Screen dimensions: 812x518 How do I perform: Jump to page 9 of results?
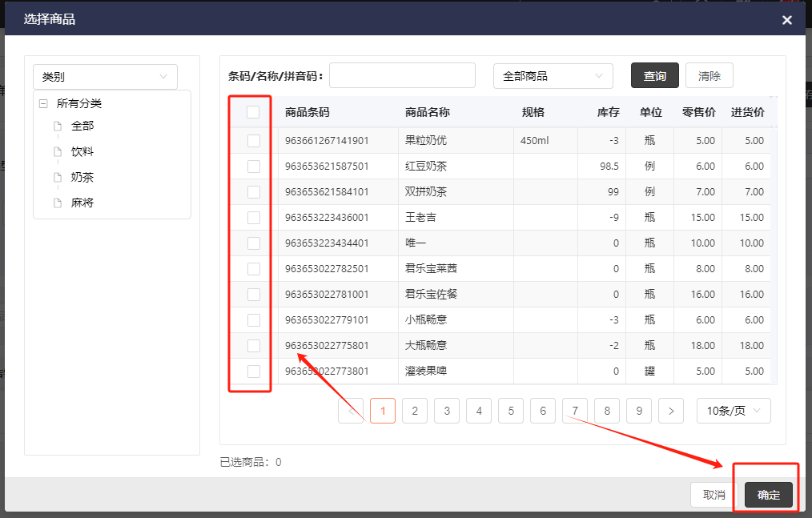tap(638, 411)
